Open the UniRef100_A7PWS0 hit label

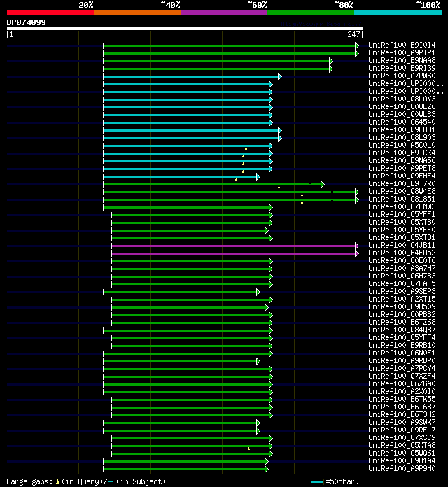tap(402, 76)
